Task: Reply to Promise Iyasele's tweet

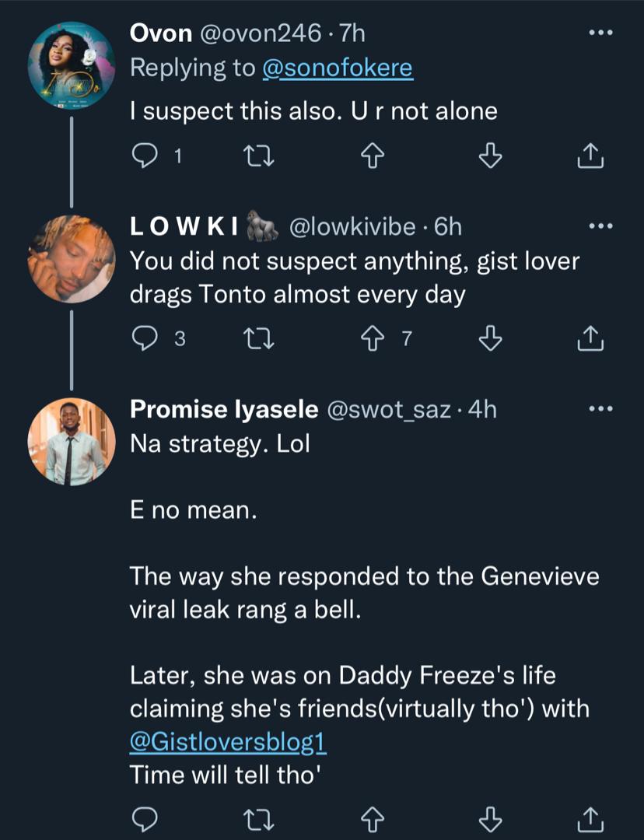Action: (x=145, y=819)
